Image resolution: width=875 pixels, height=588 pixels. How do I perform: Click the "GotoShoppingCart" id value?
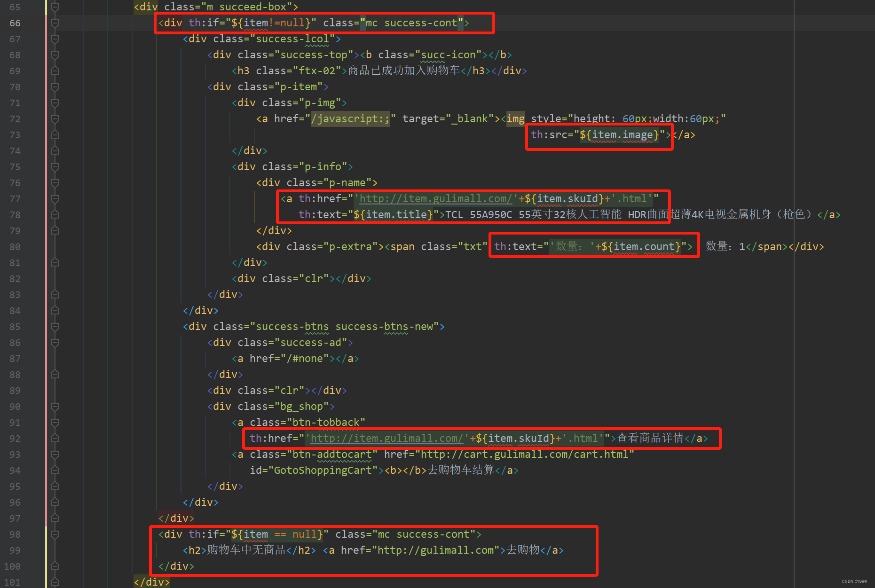(323, 470)
